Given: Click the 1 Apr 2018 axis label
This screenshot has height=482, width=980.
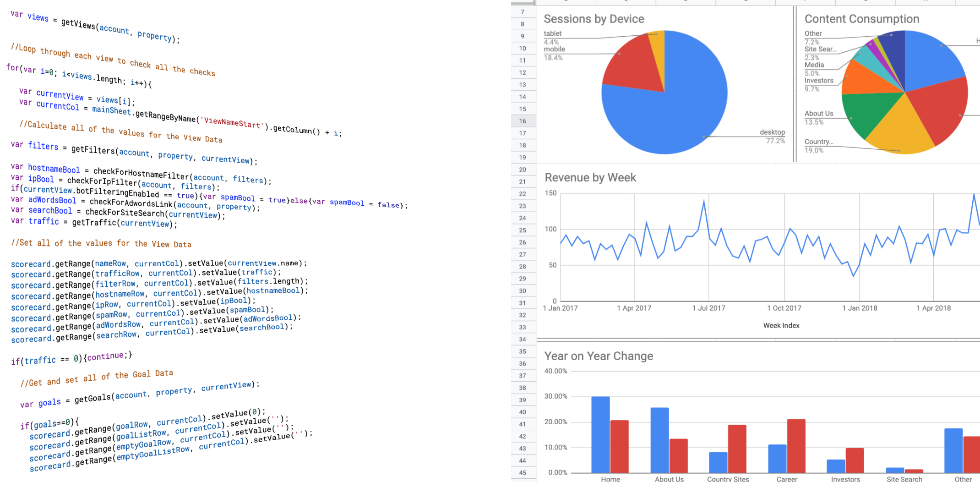Looking at the screenshot, I should pyautogui.click(x=933, y=308).
